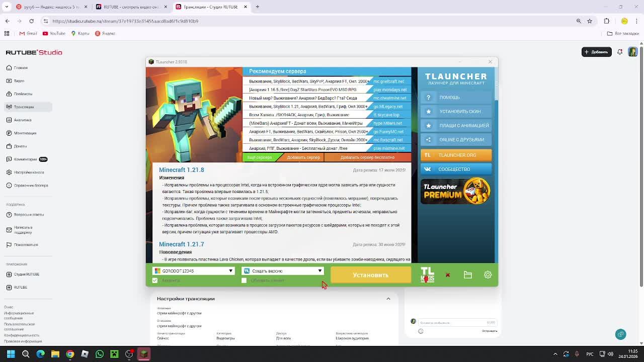Click the Установить button in TLauncher
This screenshot has width=644, height=362.
point(370,275)
